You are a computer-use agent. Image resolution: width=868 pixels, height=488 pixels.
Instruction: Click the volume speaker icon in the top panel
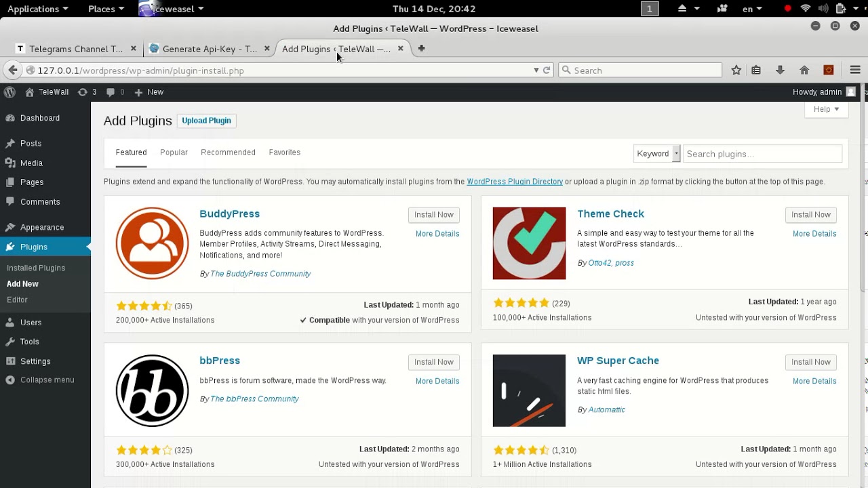[x=823, y=9]
